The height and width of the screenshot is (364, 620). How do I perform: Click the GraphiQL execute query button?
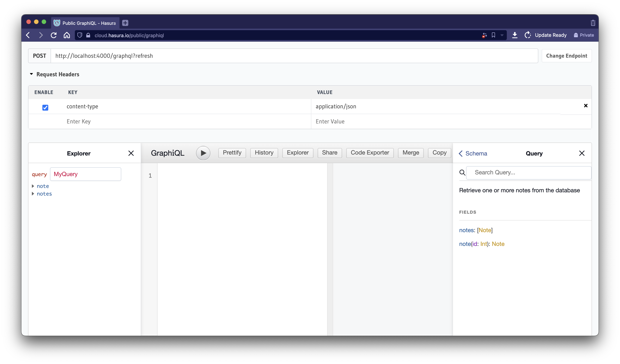coord(203,153)
